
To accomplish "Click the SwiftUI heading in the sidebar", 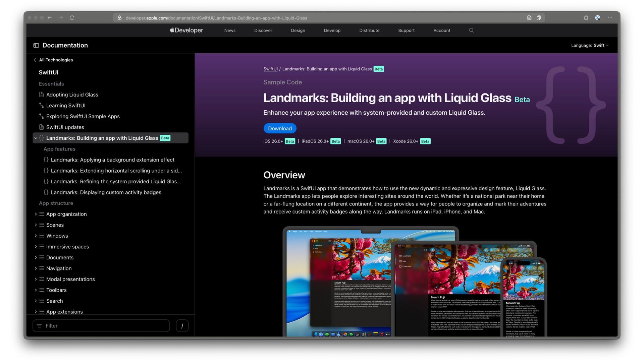I will (48, 72).
